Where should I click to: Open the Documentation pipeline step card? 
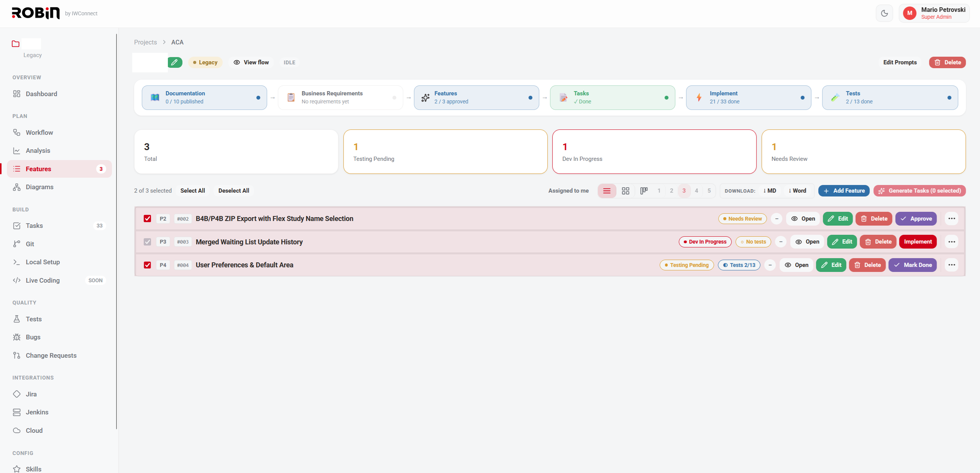[x=204, y=98]
